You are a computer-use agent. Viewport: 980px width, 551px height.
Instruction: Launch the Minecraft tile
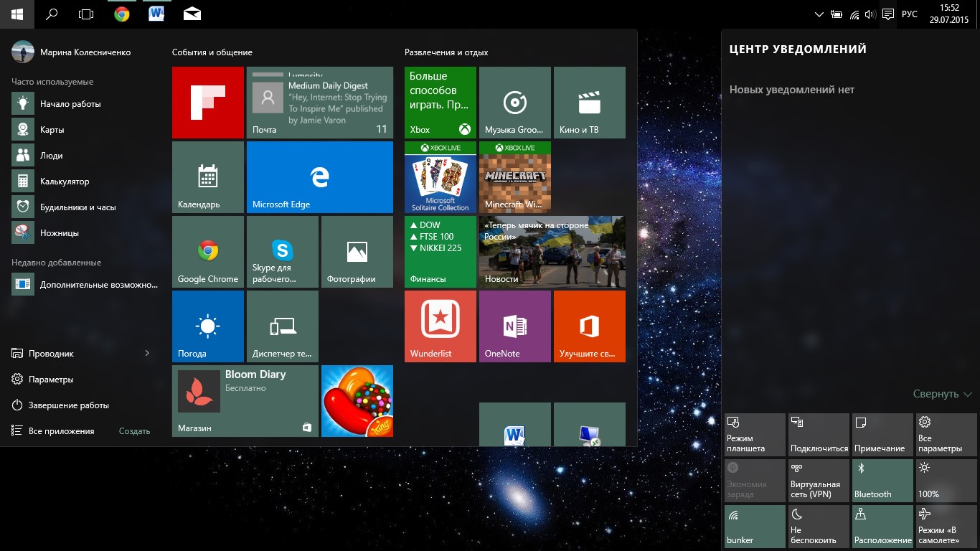coord(515,177)
